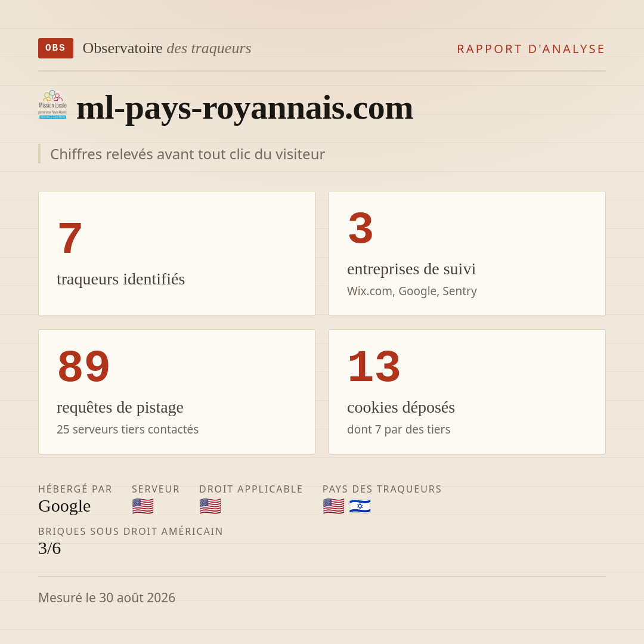Click the US flag under Droit applicable
The image size is (644, 644).
210,506
